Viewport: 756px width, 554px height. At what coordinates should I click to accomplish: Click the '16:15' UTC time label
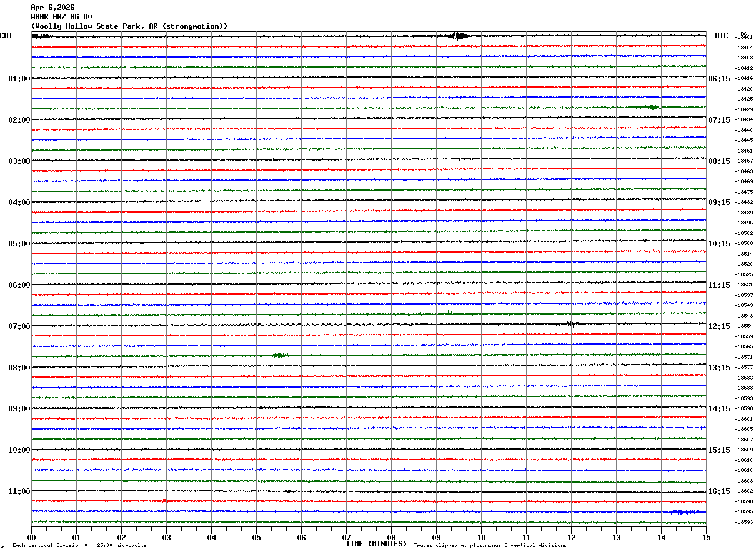(719, 491)
